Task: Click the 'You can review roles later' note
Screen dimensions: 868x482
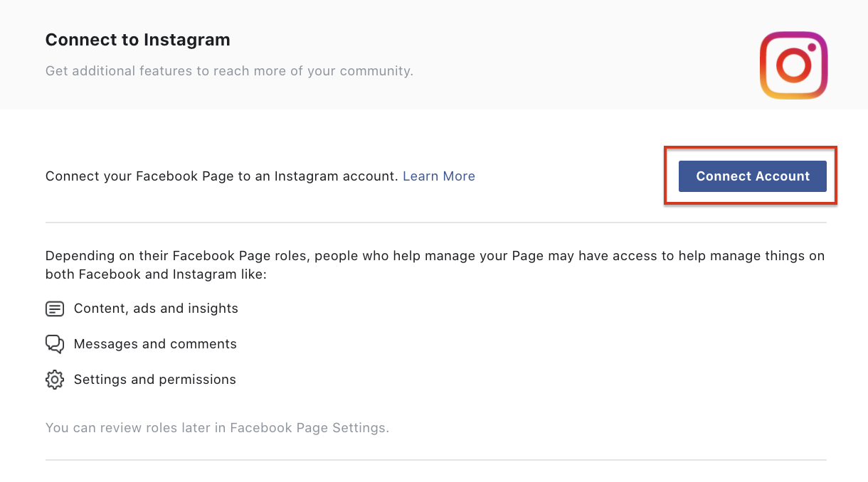Action: [x=217, y=428]
